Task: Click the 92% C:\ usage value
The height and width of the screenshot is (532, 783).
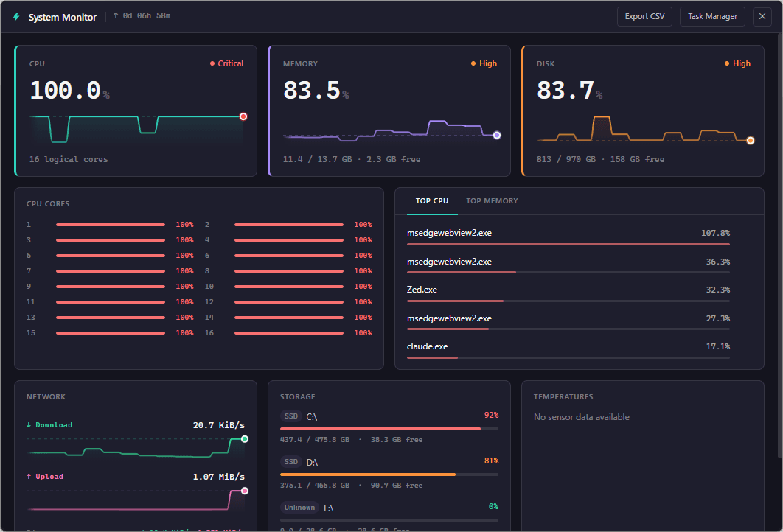Action: click(x=491, y=416)
